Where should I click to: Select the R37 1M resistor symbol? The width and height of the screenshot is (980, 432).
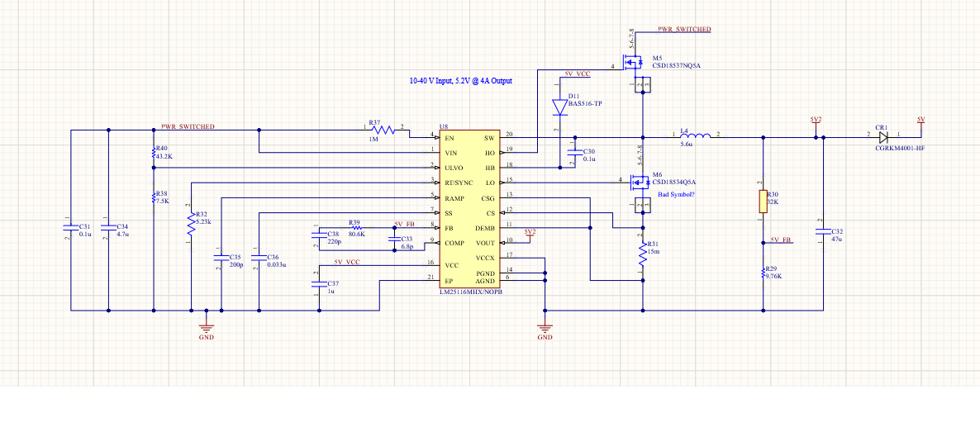click(384, 130)
